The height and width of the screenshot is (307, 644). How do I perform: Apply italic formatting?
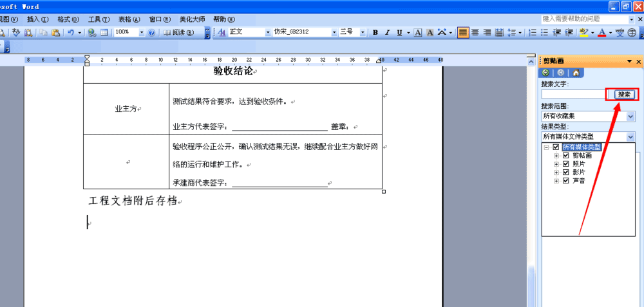click(388, 32)
